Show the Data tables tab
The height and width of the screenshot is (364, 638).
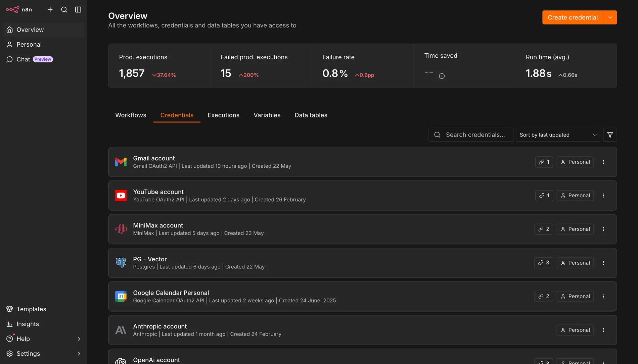click(x=311, y=115)
